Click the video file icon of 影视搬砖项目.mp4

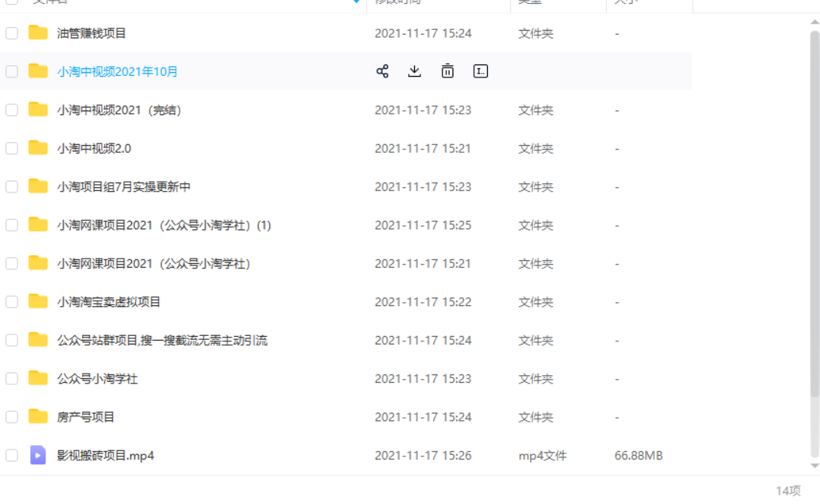[38, 455]
